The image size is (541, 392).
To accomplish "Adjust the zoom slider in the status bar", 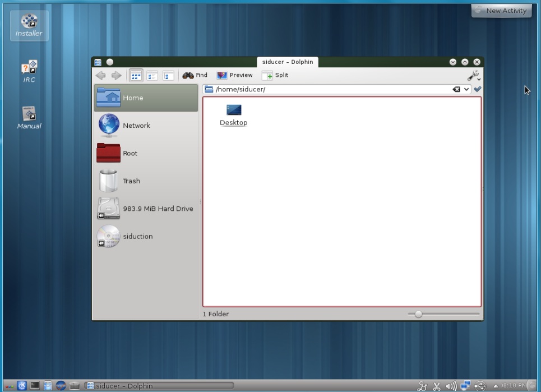I will tap(419, 314).
